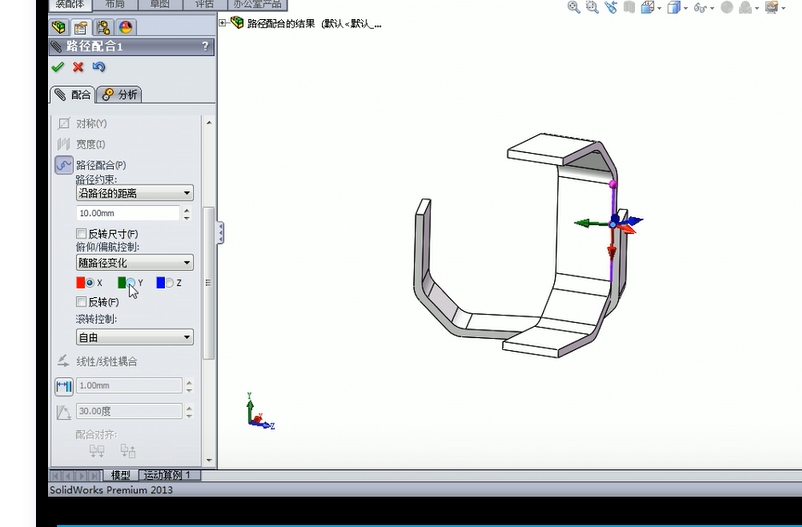Screen dimensions: 802x527
Task: Open the 随路径变化 pitch/yaw control dropdown
Action: click(x=135, y=263)
